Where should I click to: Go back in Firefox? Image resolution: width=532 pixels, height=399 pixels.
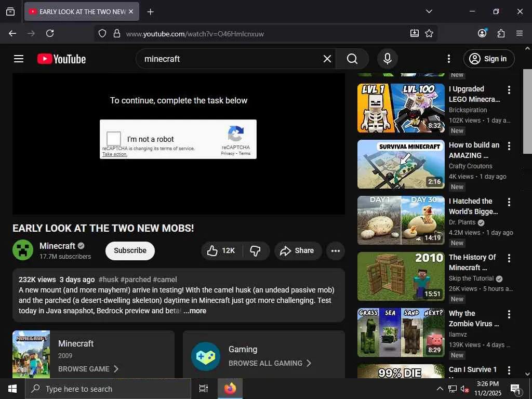pyautogui.click(x=12, y=33)
